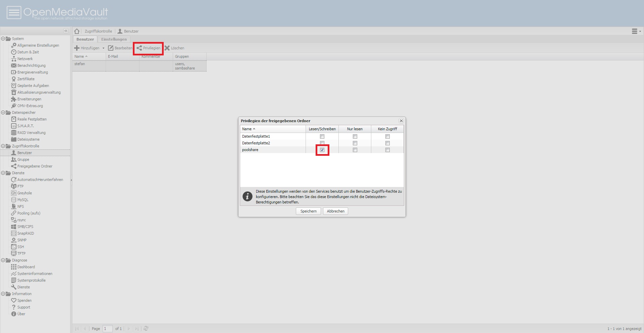
Task: Open RAID Verwaltung icon
Action: (x=14, y=133)
